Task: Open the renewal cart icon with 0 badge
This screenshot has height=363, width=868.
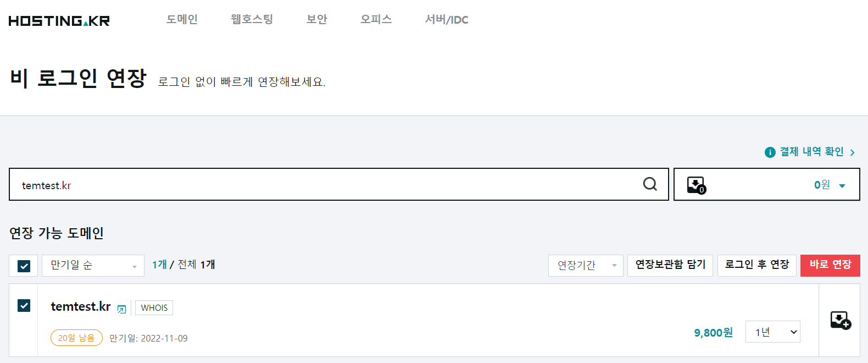Action: [697, 185]
